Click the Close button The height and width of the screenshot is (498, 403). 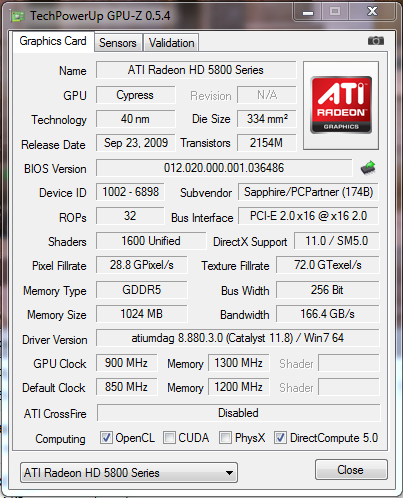point(351,470)
